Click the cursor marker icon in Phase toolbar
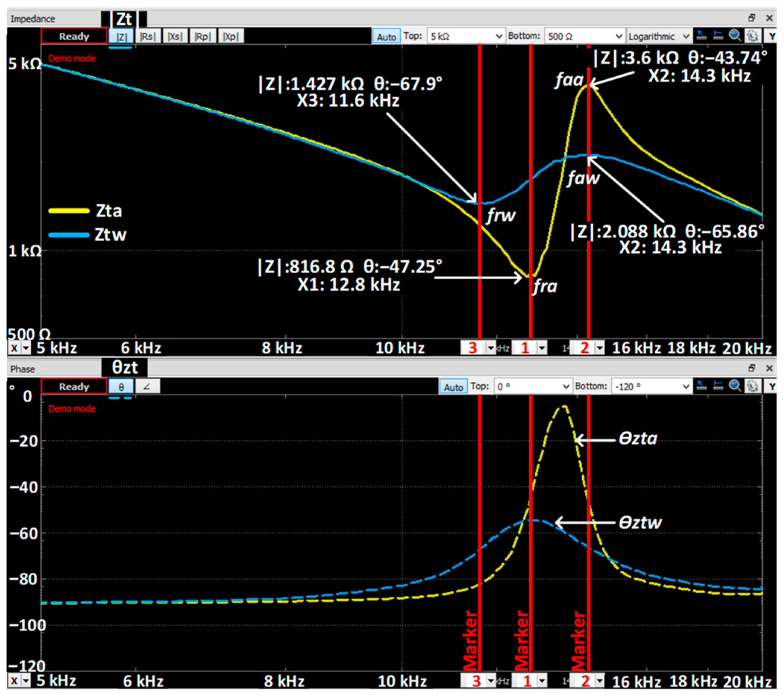784x695 pixels. (702, 386)
